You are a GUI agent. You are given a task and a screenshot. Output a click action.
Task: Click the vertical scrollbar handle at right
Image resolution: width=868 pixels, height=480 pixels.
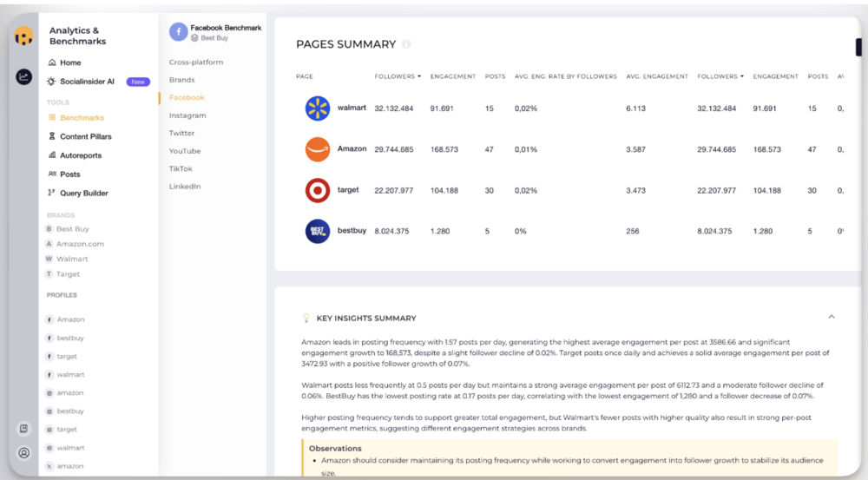(858, 47)
